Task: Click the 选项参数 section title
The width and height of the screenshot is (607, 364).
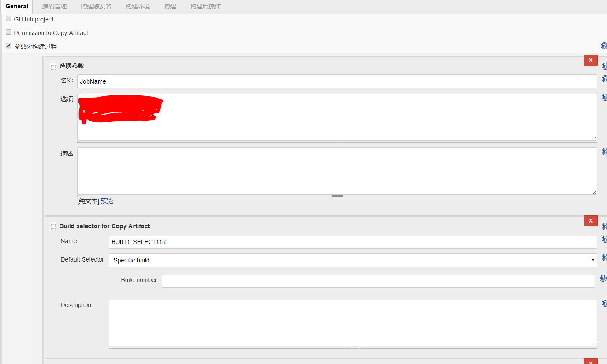Action: [x=71, y=66]
